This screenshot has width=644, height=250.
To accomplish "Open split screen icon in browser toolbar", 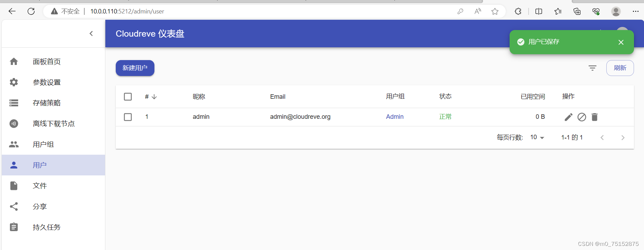I will 539,11.
